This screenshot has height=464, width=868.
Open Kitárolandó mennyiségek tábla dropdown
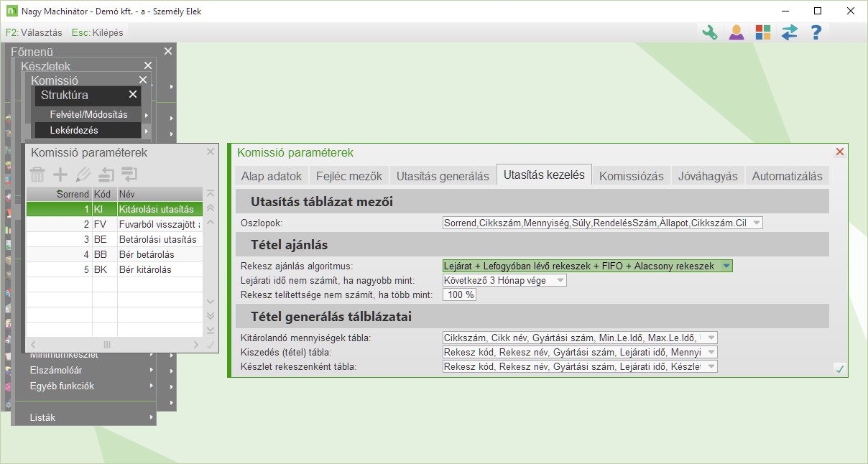click(x=711, y=338)
